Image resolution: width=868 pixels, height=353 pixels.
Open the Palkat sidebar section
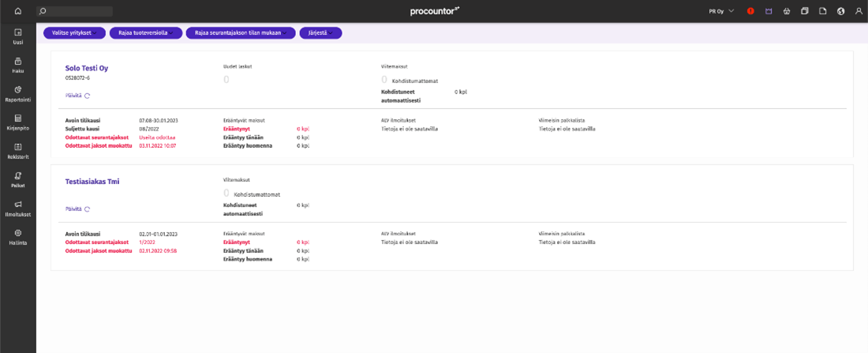click(18, 179)
